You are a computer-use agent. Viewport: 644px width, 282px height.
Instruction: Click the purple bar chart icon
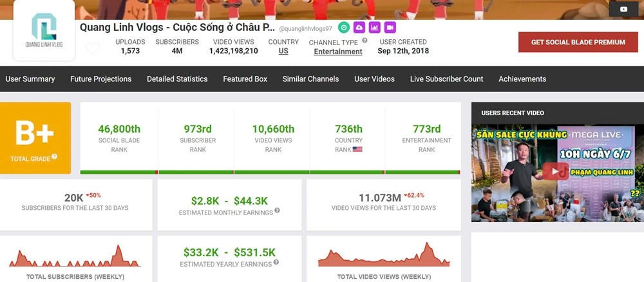[375, 28]
